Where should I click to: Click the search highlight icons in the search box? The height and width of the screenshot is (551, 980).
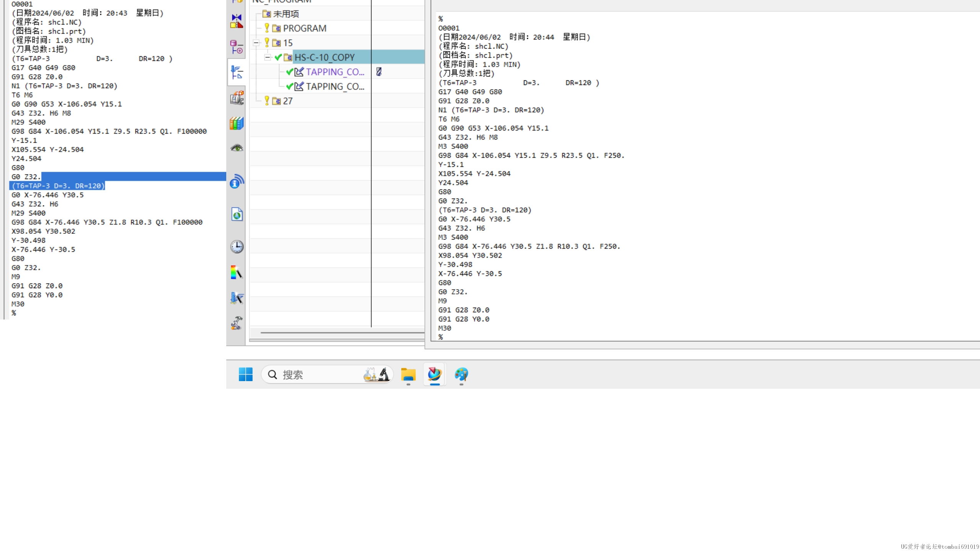[x=376, y=374]
